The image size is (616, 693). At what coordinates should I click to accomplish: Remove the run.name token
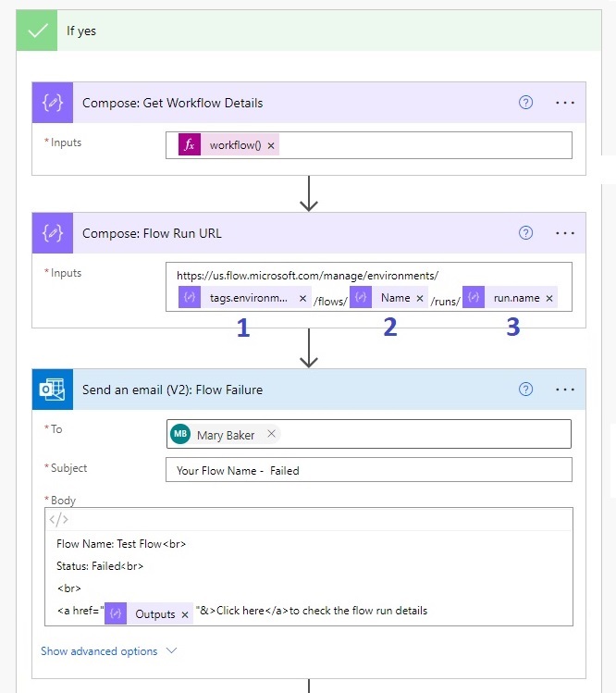[549, 298]
